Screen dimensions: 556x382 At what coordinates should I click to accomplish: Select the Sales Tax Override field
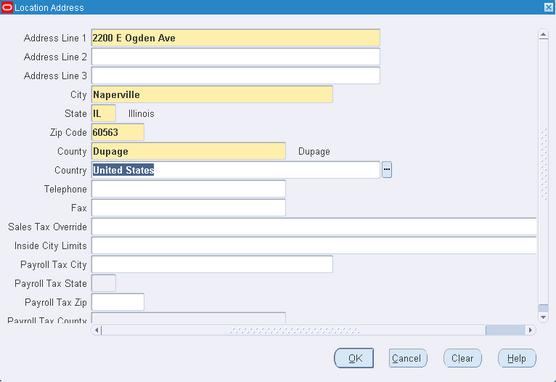pyautogui.click(x=314, y=227)
